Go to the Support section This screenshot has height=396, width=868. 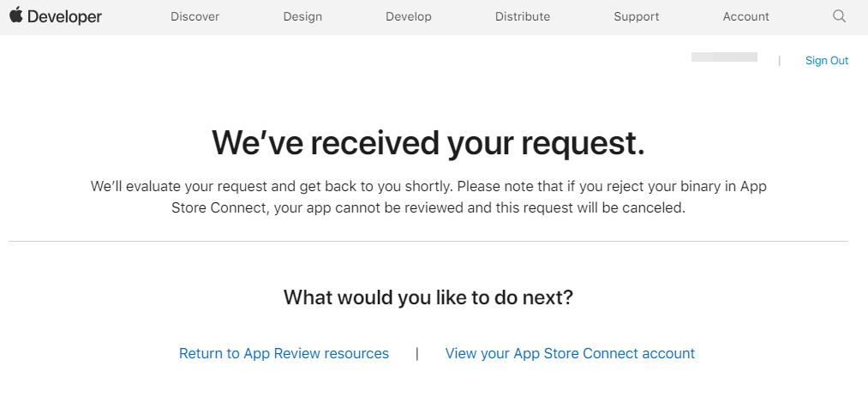coord(637,16)
